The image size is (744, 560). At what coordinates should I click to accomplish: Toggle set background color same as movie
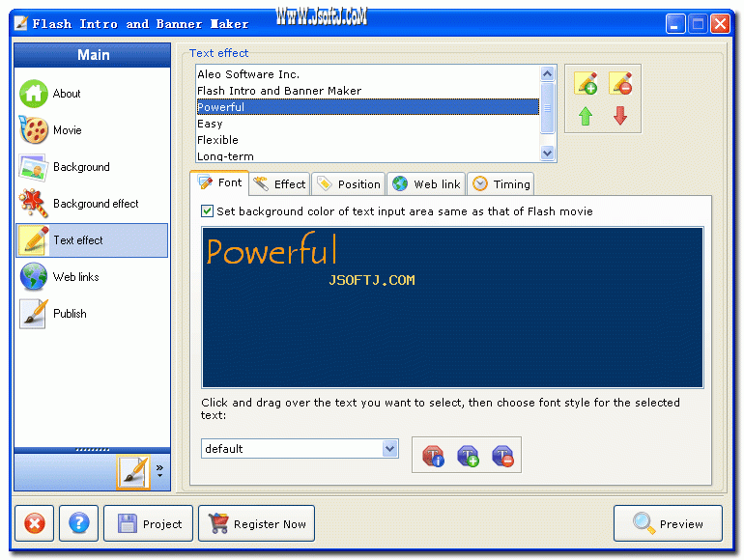[207, 211]
